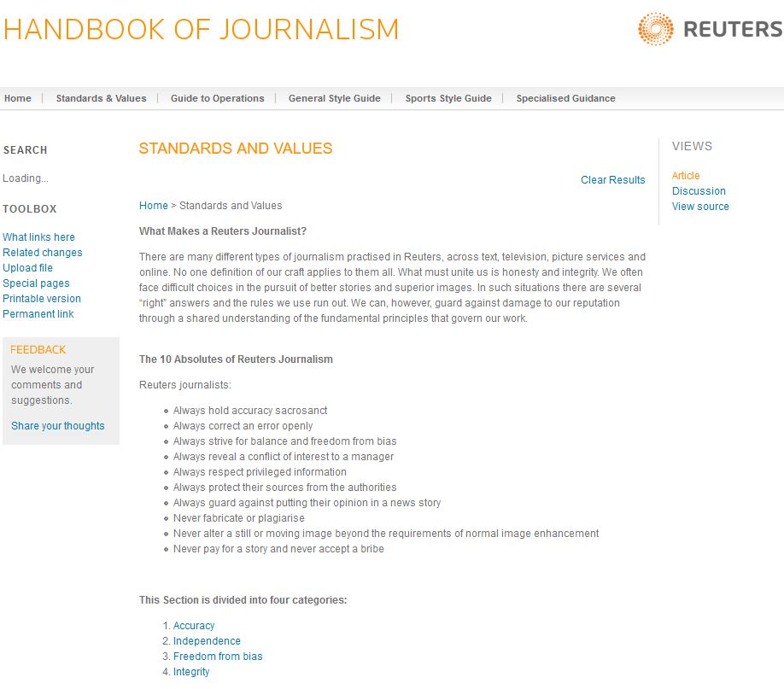Click the Toolbox heading
784x689 pixels.
pos(30,209)
